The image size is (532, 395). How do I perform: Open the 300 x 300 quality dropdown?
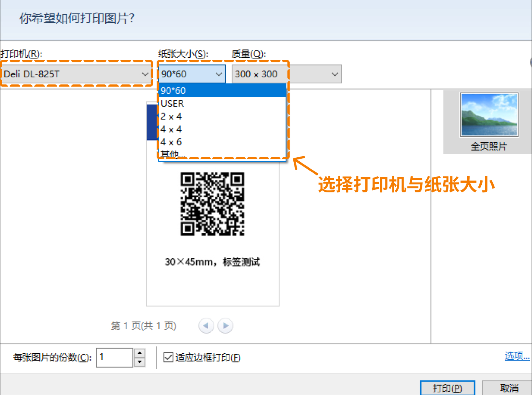287,74
